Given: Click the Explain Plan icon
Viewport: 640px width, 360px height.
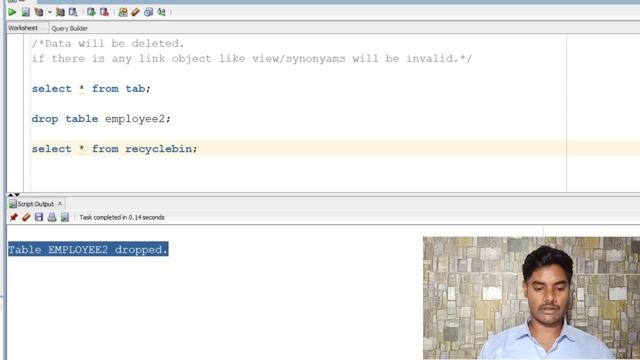Looking at the screenshot, I should [39, 12].
